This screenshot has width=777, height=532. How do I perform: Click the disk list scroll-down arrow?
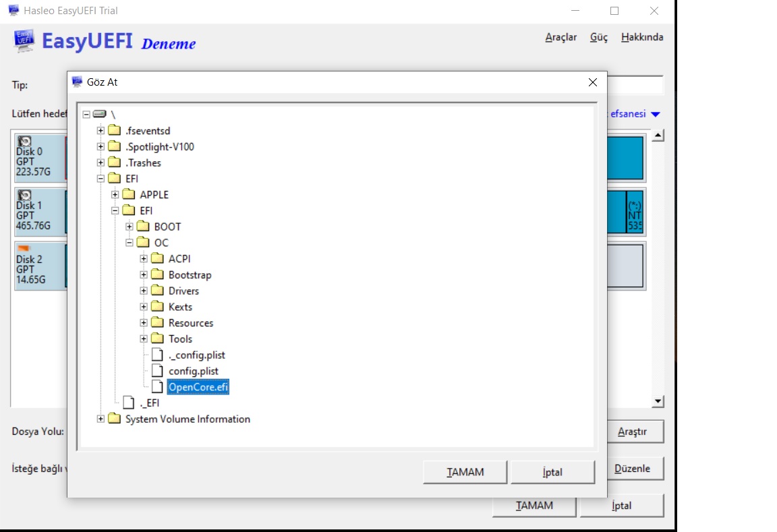pyautogui.click(x=658, y=402)
